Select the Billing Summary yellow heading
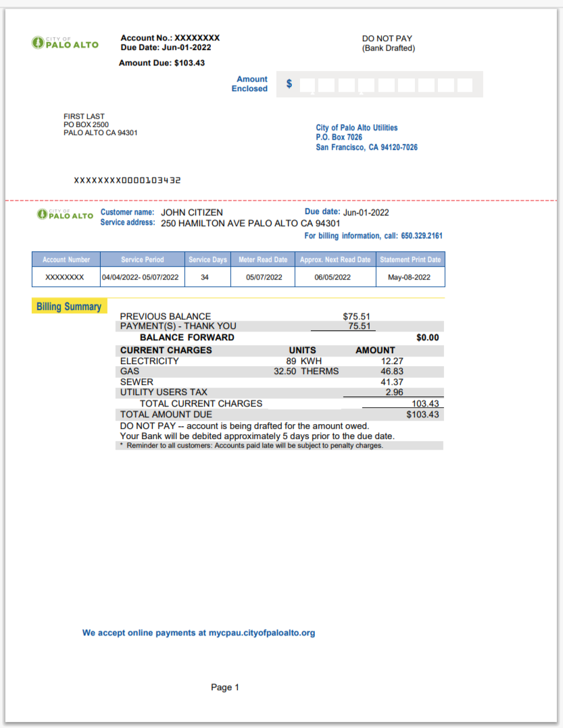Screen dimensions: 563x728 tap(69, 307)
